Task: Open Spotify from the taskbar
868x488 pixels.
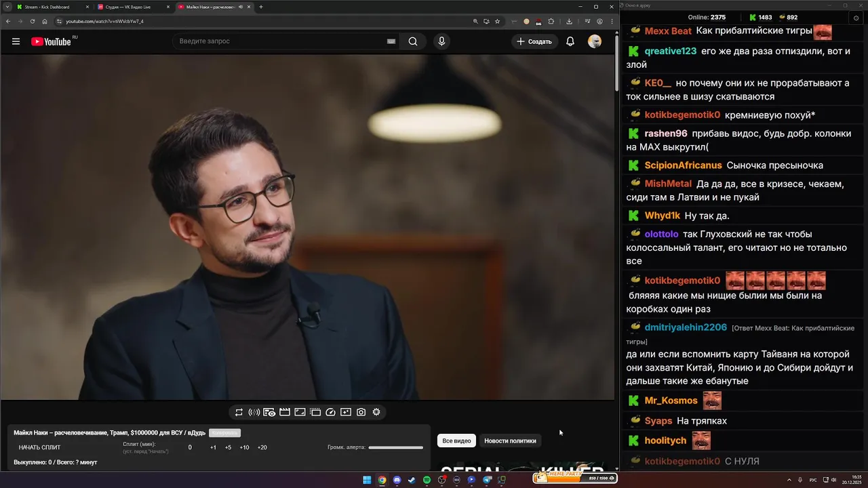Action: 427,480
